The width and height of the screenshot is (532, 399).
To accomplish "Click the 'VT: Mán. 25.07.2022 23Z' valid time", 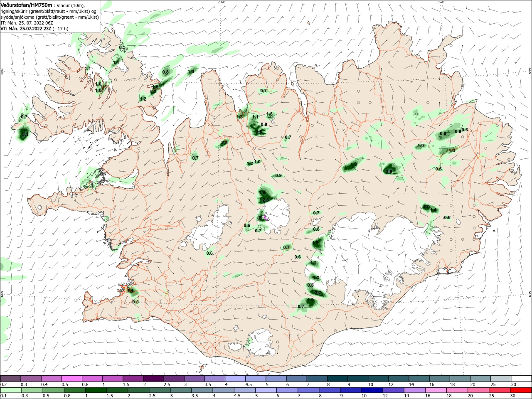I will point(26,29).
